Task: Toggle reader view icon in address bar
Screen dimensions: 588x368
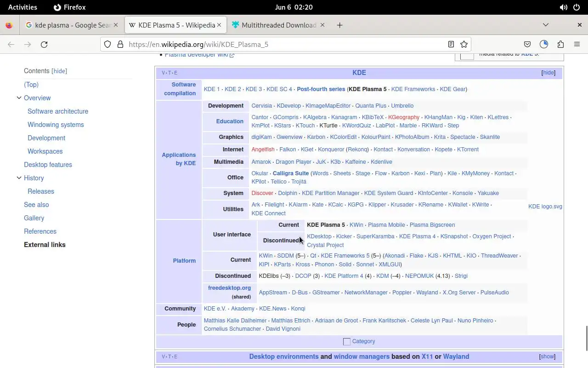Action: pyautogui.click(x=451, y=45)
